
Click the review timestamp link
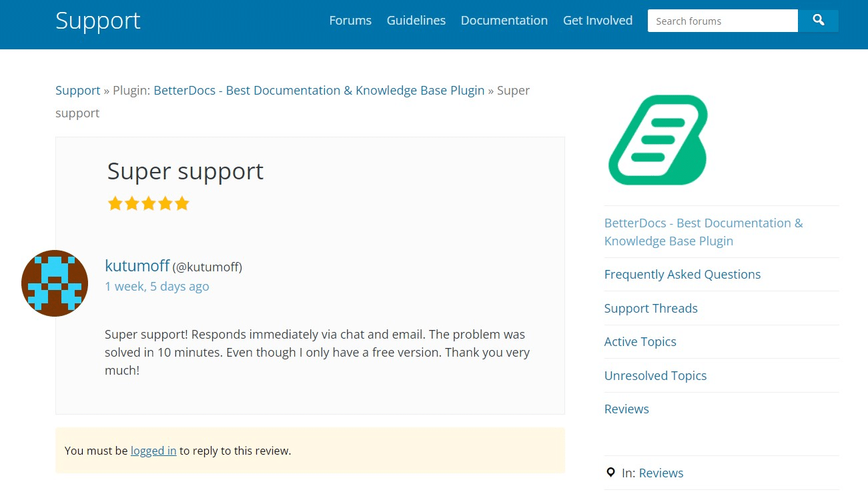pos(157,286)
